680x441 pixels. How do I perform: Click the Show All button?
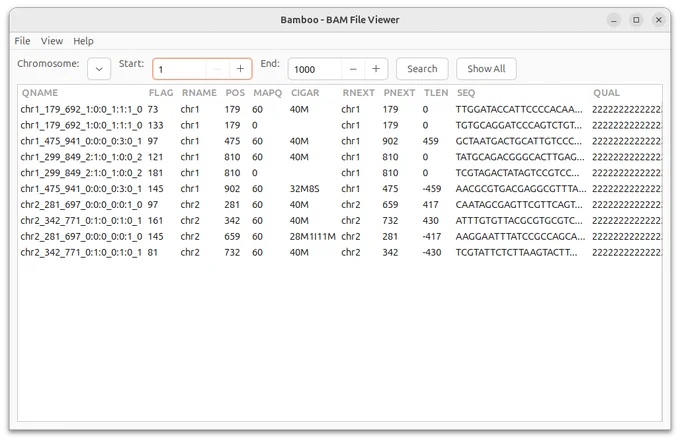pyautogui.click(x=486, y=69)
